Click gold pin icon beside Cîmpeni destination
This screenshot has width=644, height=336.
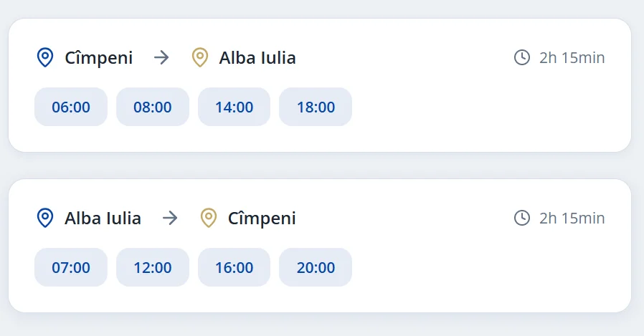pyautogui.click(x=209, y=218)
